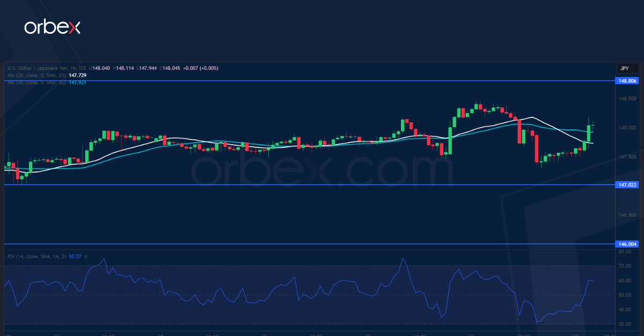Click the 146.500 price axis label
Viewport: 644px width, 336px height.
point(627,215)
